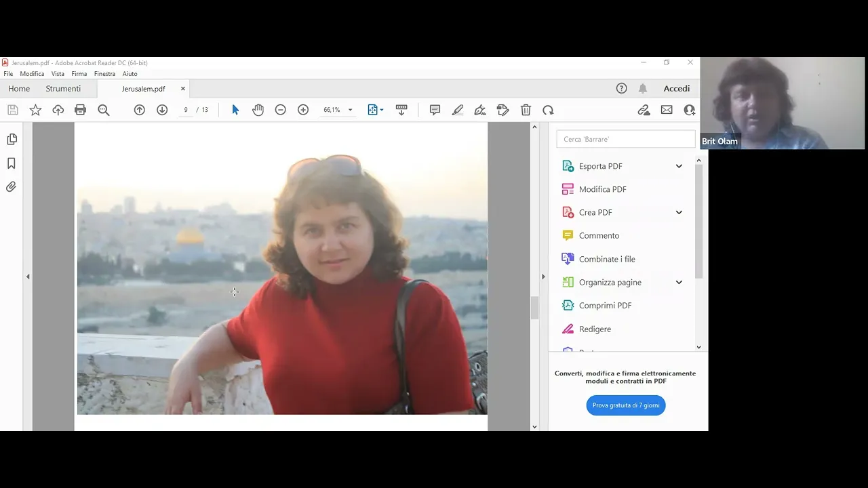Click the share with others person icon
Screen dimensions: 868x488
(x=690, y=110)
